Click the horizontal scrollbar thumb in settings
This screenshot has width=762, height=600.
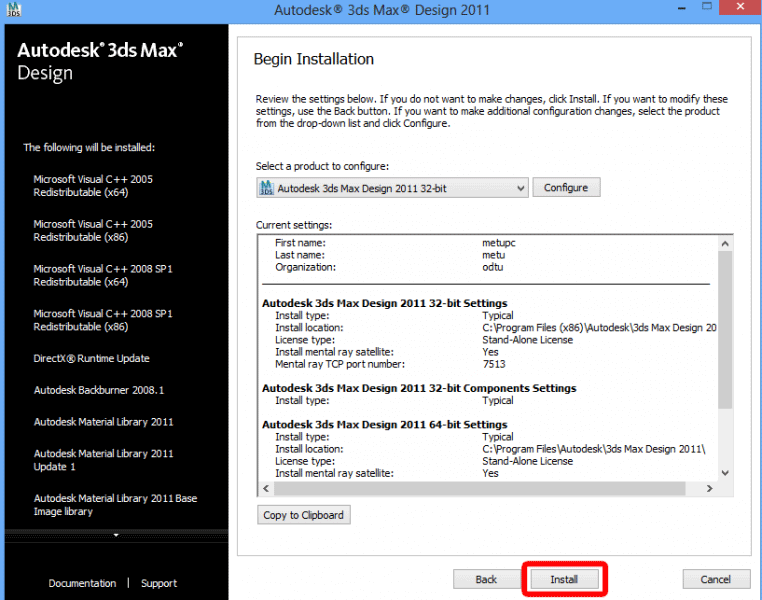[480, 489]
